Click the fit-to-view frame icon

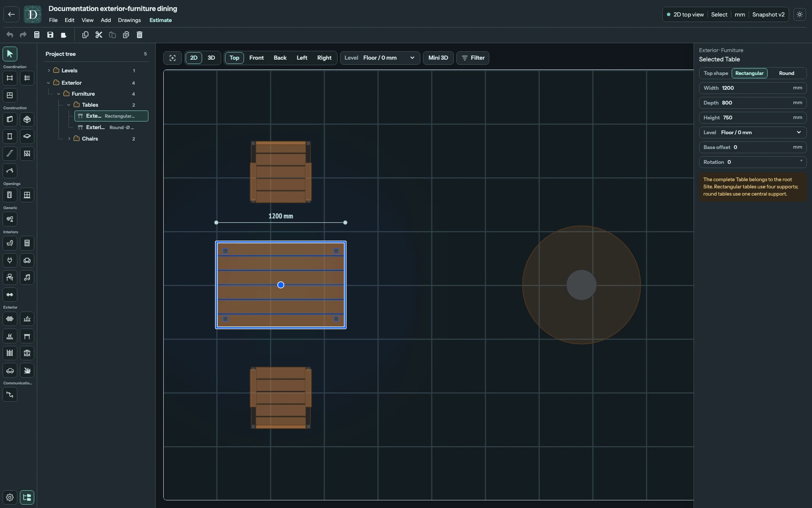pyautogui.click(x=173, y=58)
